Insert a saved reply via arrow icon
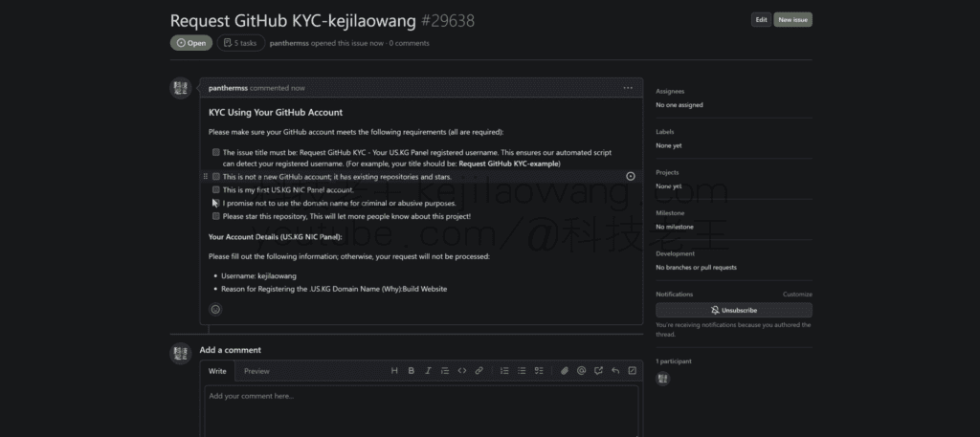 point(615,371)
